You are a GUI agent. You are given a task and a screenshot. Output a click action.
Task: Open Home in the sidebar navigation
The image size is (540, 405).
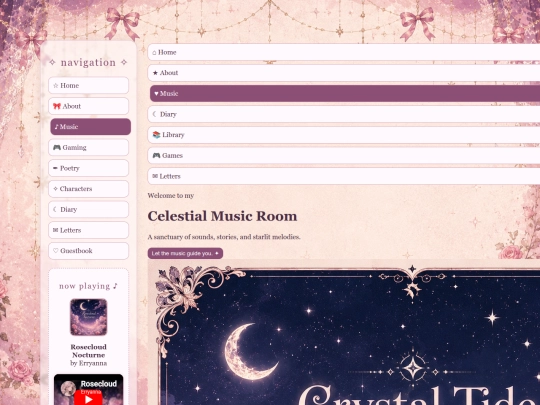point(89,85)
